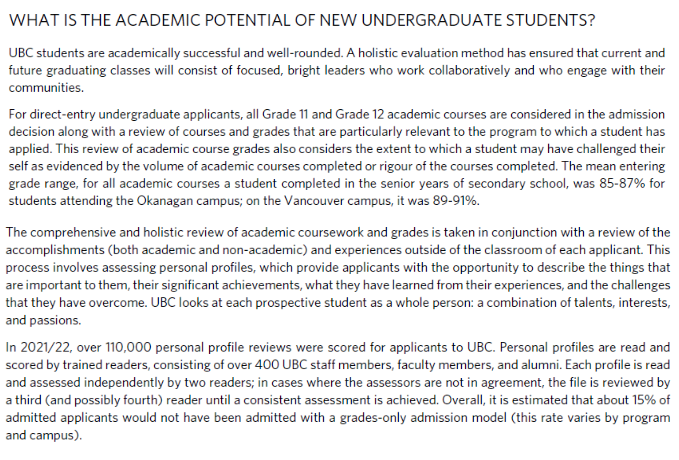Click the year "2021/22"
679x460 pixels.
(47, 347)
